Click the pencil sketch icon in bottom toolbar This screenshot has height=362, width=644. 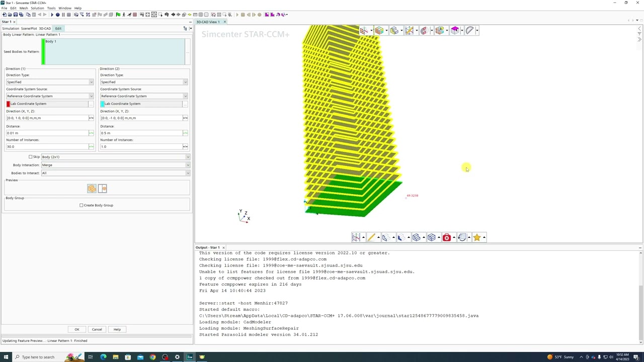(x=371, y=237)
